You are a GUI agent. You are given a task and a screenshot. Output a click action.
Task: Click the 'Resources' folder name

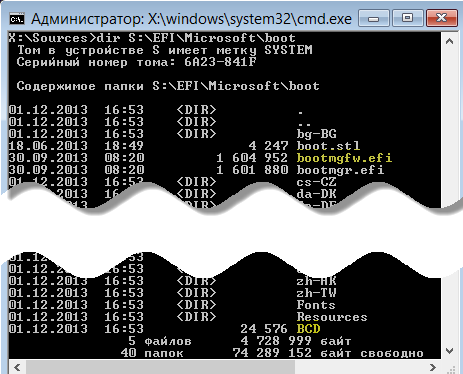[332, 317]
